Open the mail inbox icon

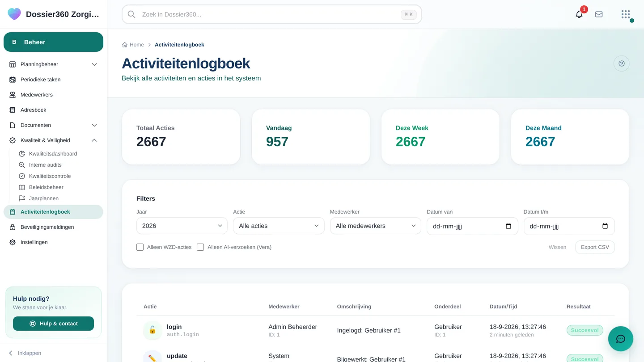(599, 14)
